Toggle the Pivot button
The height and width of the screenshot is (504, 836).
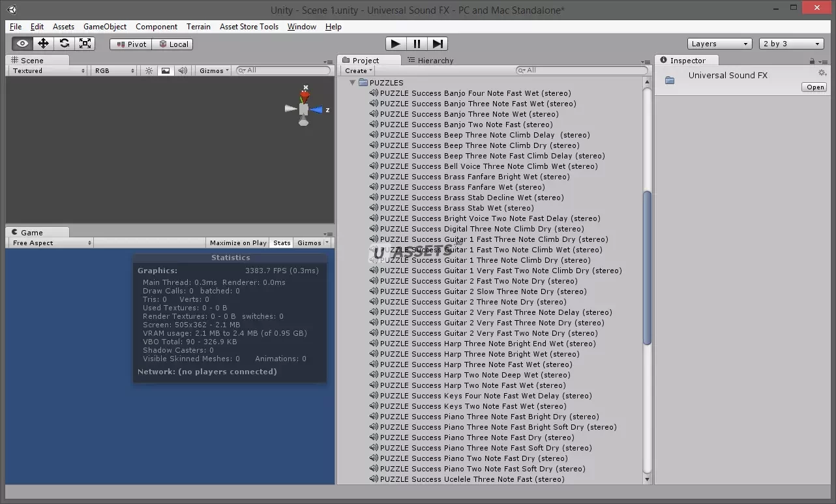click(x=131, y=44)
